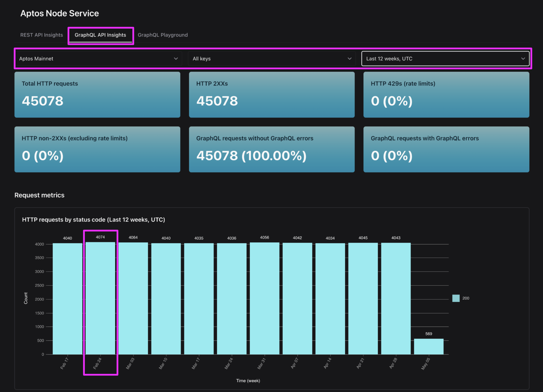
Task: Click the HTTP 2XXs metric card
Action: [x=271, y=95]
